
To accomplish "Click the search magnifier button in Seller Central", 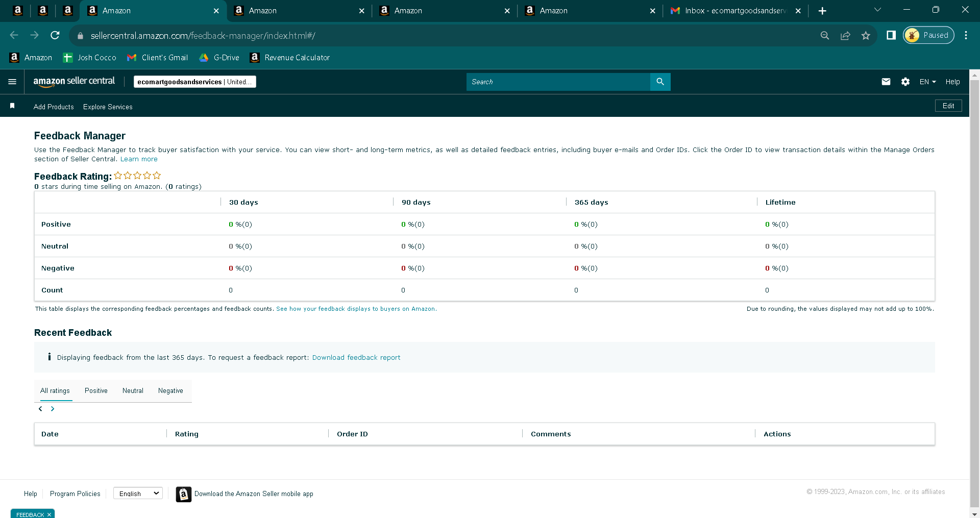I will click(660, 82).
